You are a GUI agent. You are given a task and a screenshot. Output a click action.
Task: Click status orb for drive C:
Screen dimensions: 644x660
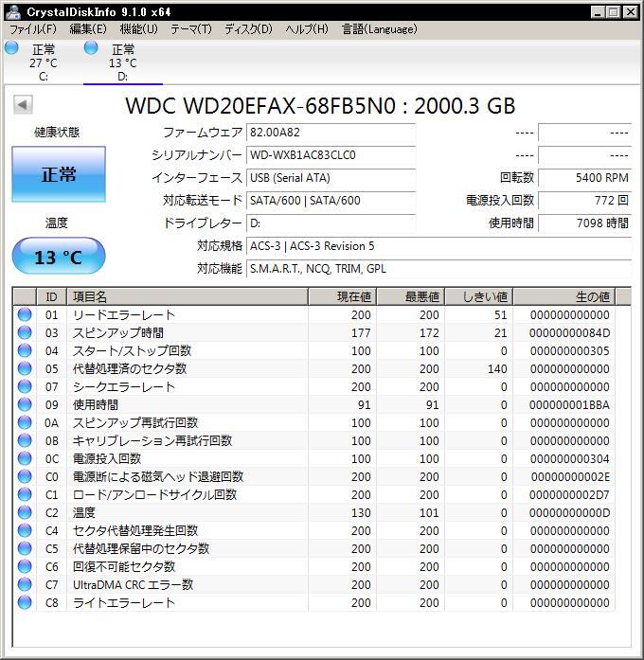[x=11, y=47]
